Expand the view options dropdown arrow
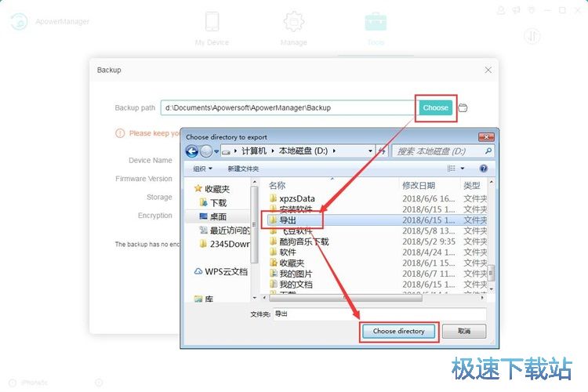The height and width of the screenshot is (392, 588). click(x=463, y=169)
